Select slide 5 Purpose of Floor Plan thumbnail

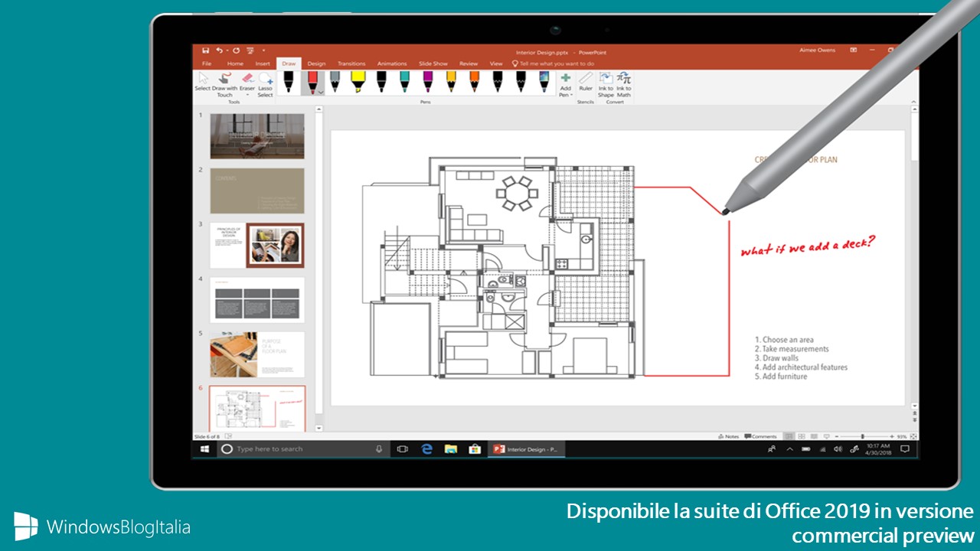(257, 354)
